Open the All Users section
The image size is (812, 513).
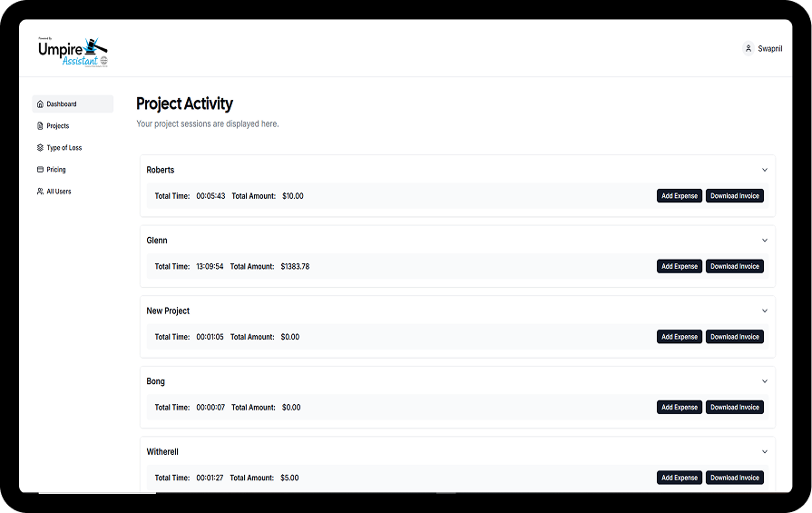point(59,192)
